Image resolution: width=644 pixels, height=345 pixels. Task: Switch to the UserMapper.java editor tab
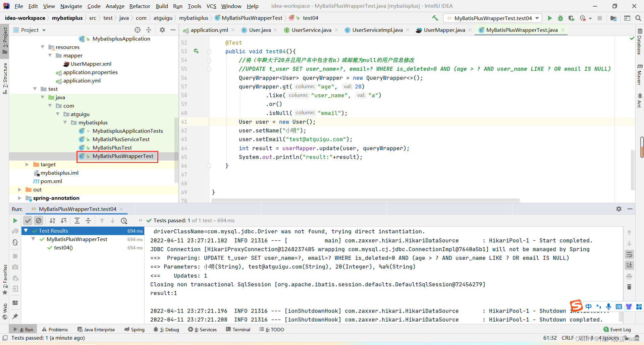pos(444,30)
